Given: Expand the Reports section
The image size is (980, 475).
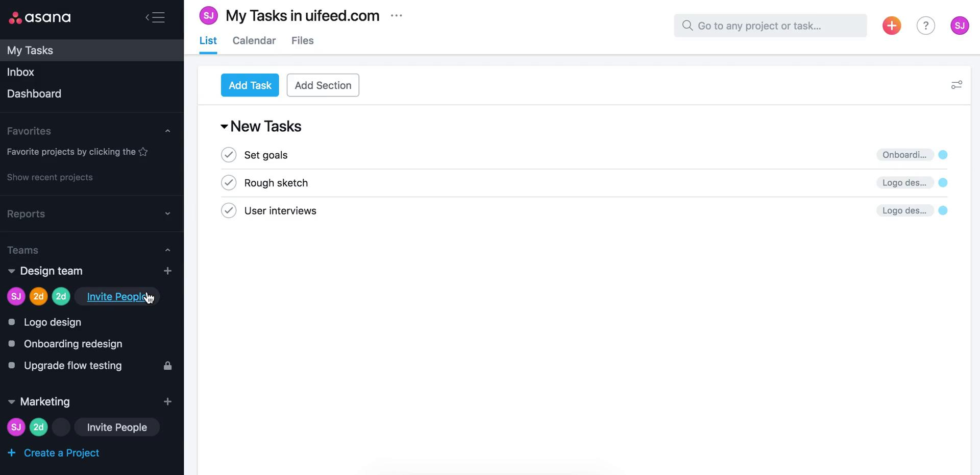Looking at the screenshot, I should pyautogui.click(x=167, y=213).
